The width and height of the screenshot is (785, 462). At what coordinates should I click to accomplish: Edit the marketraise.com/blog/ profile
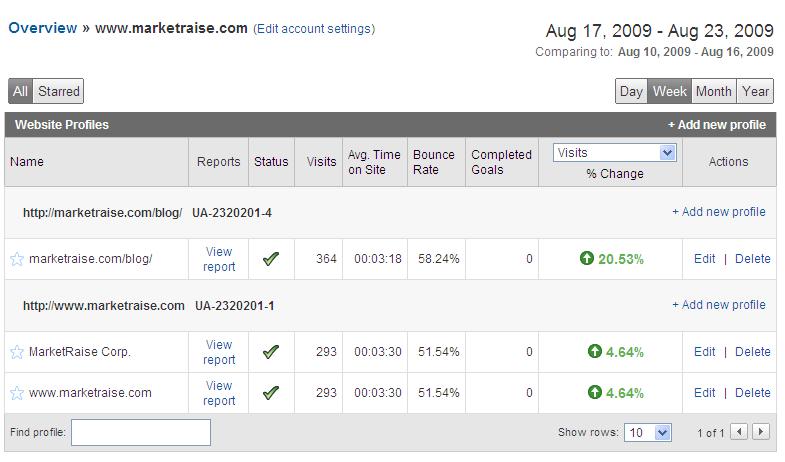704,259
